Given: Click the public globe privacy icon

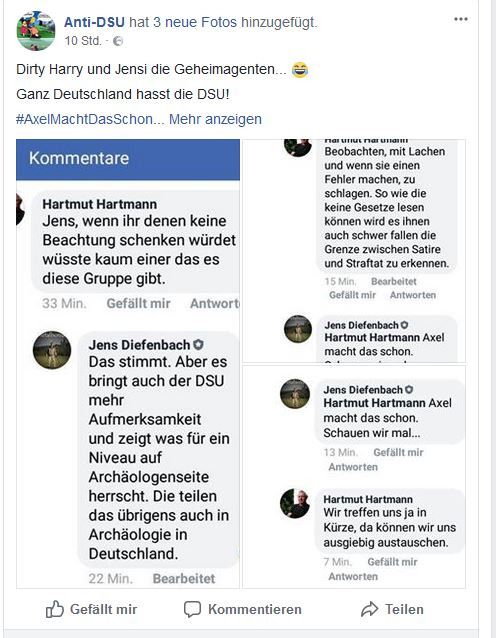Looking at the screenshot, I should coord(118,41).
